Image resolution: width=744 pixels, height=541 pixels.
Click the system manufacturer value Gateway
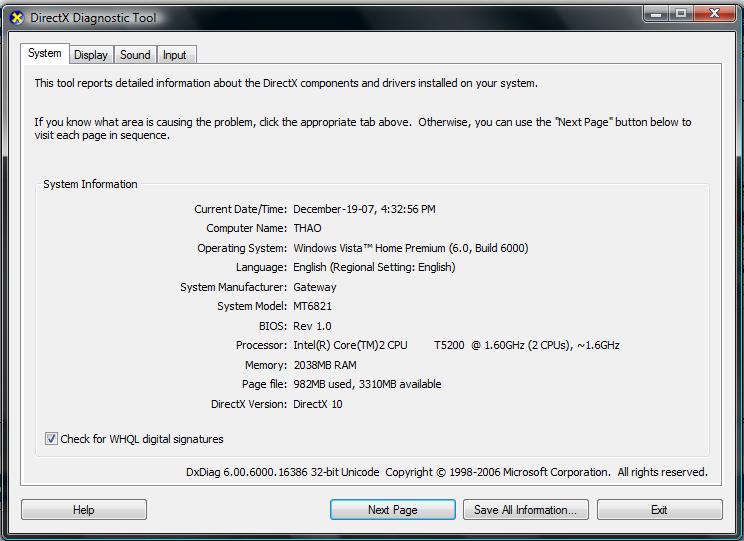(x=315, y=287)
